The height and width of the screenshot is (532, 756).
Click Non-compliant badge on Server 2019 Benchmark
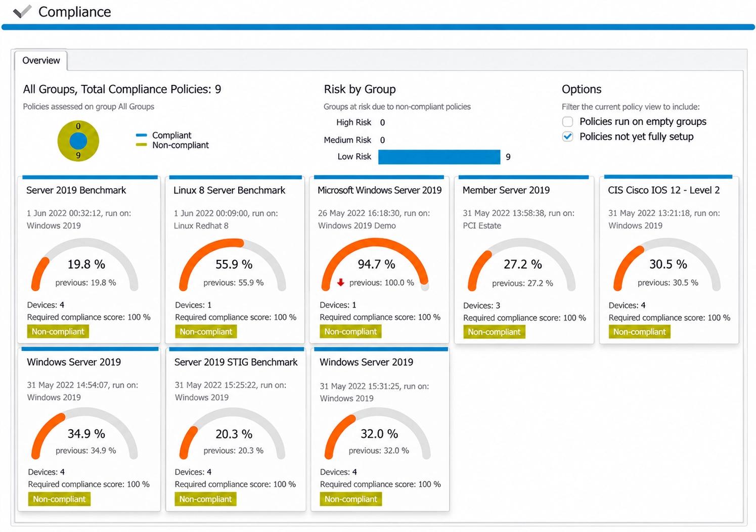click(x=58, y=332)
